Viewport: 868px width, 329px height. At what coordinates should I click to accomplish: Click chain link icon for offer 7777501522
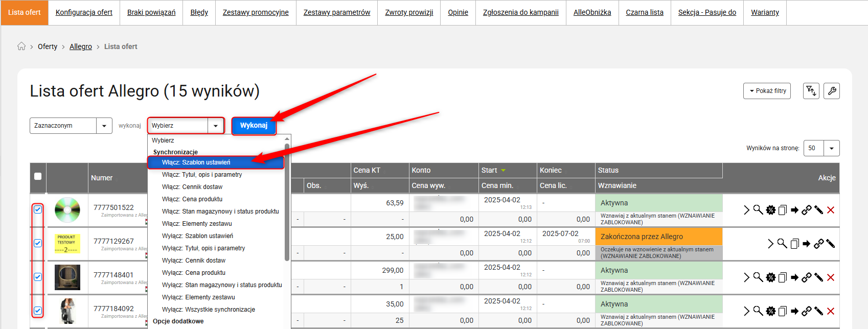[x=807, y=210]
